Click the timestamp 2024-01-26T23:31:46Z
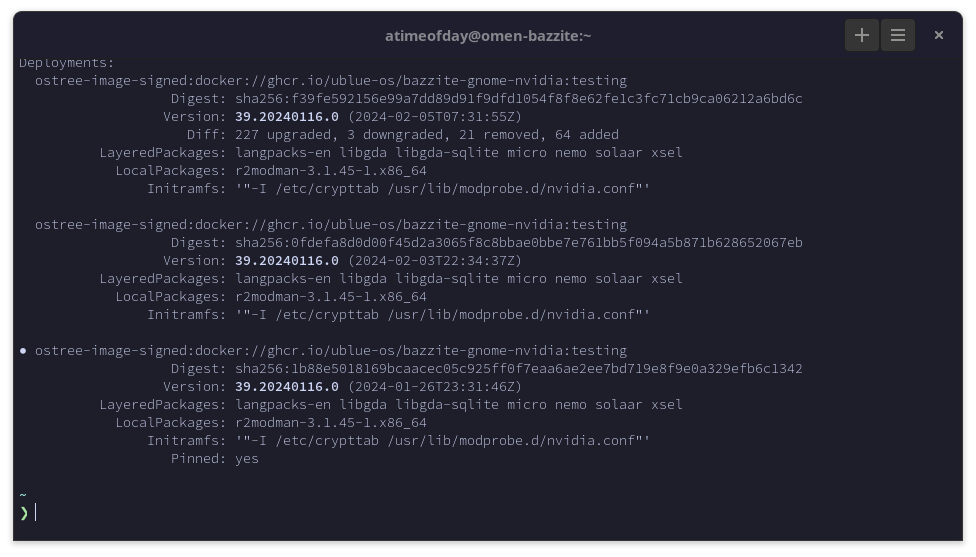The width and height of the screenshot is (976, 557). point(434,386)
